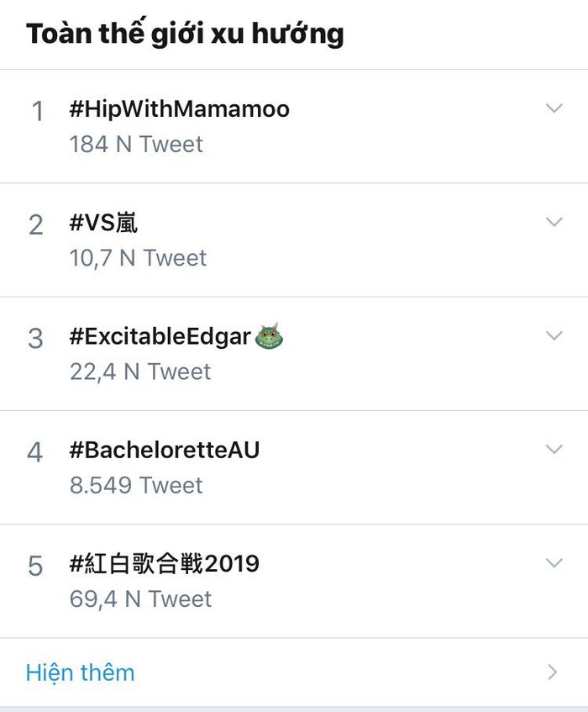Expand options chevron for #HipWithMamamoo
Screen dimensions: 588x712
click(x=553, y=108)
